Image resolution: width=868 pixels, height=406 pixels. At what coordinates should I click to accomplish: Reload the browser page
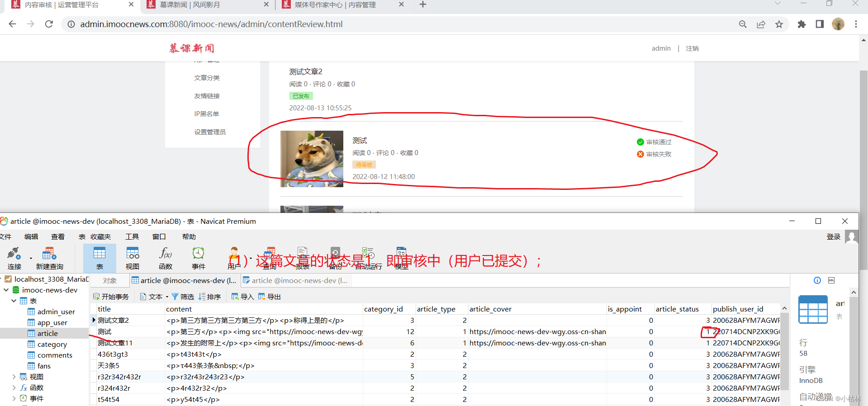(49, 24)
